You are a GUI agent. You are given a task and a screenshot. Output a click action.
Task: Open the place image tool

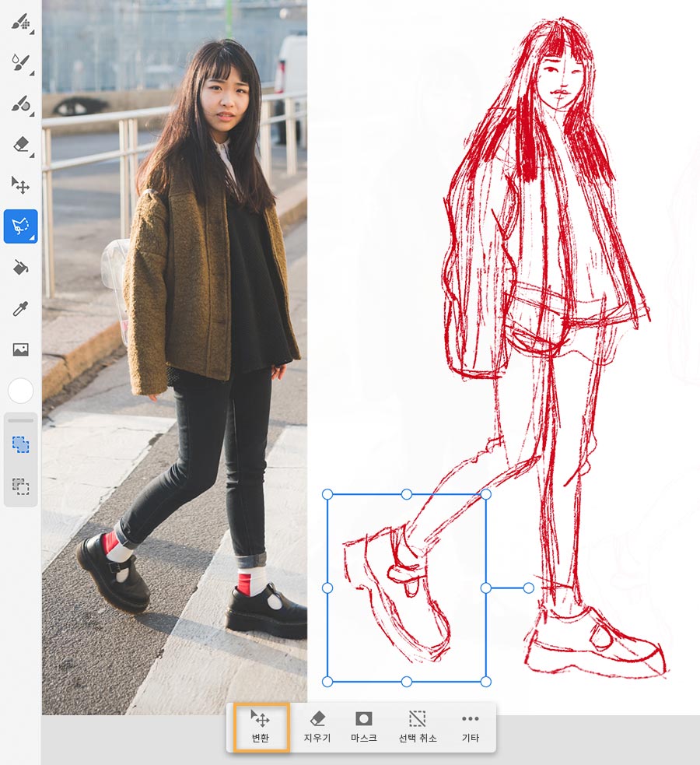click(x=20, y=349)
